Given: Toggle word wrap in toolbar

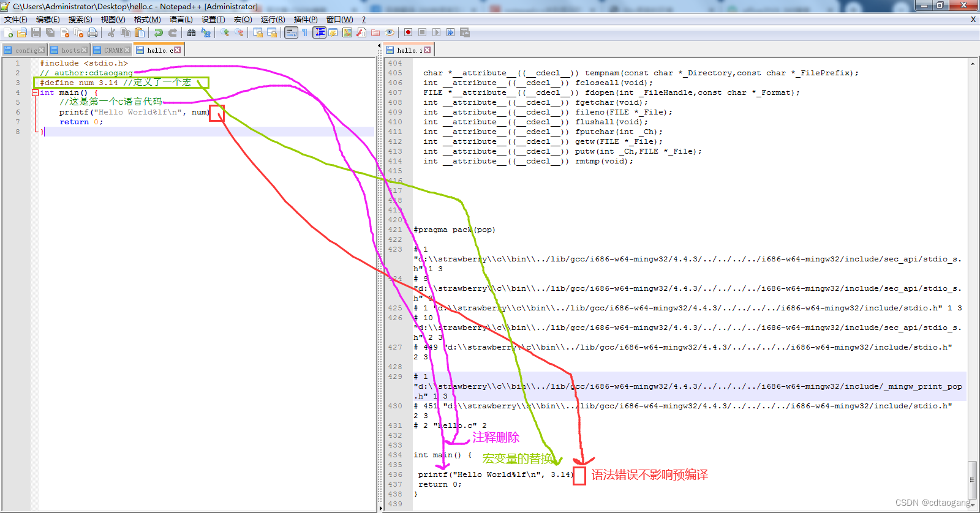Looking at the screenshot, I should [x=291, y=32].
